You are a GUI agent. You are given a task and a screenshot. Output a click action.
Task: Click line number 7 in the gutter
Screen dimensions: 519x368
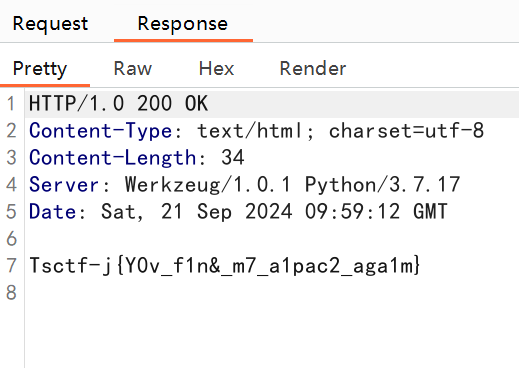click(11, 266)
